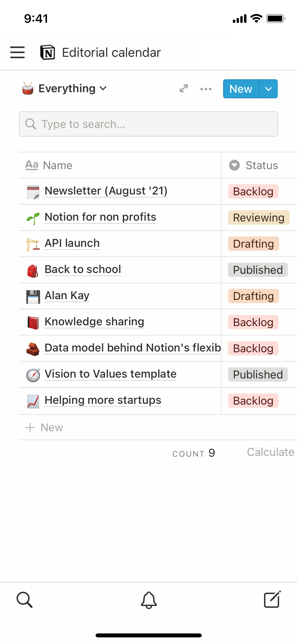Expand the Everything view switcher
Image resolution: width=297 pixels, height=644 pixels.
coord(72,89)
